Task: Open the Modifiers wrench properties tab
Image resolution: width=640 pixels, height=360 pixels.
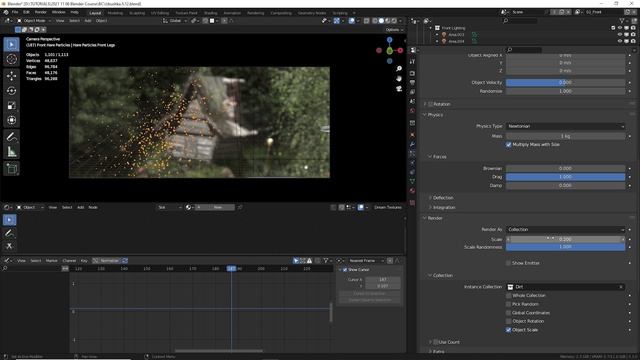Action: 412,144
